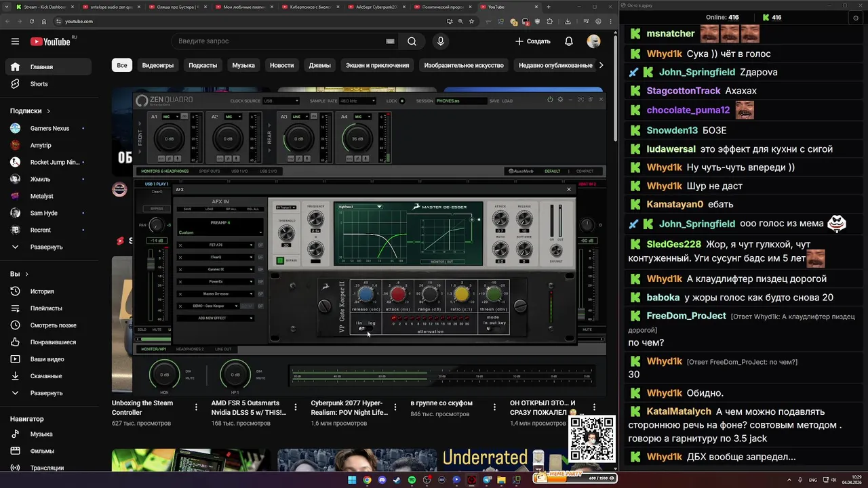Open Zen Quadro settings gear

click(x=560, y=100)
